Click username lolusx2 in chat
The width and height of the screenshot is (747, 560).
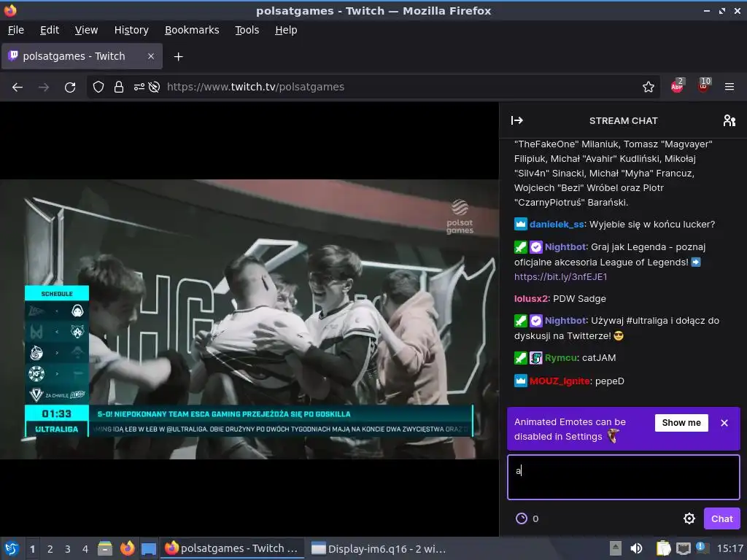[531, 298]
